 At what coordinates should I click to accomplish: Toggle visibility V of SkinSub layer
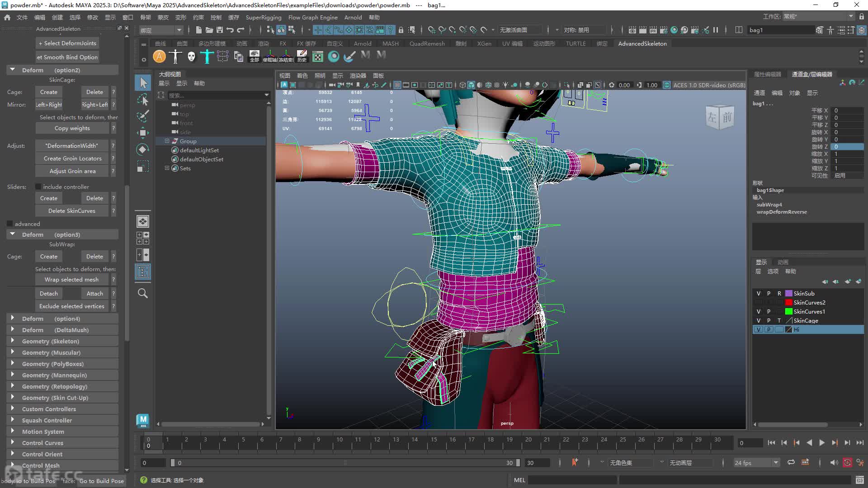pyautogui.click(x=759, y=293)
